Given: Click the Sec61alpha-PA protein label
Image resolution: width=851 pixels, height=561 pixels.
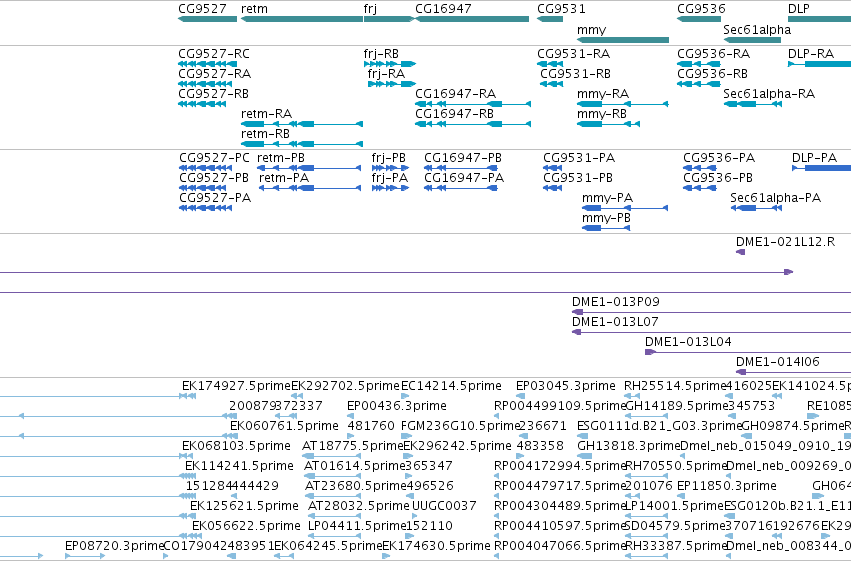Looking at the screenshot, I should pyautogui.click(x=776, y=198).
